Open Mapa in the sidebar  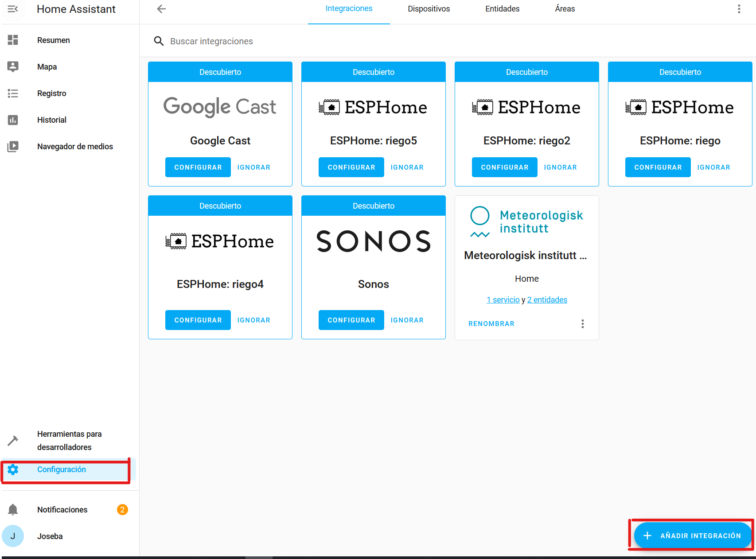click(x=69, y=66)
